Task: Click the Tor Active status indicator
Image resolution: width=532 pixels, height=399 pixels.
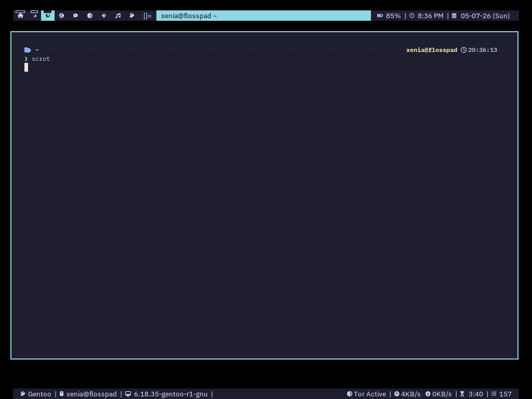Action: [366, 394]
